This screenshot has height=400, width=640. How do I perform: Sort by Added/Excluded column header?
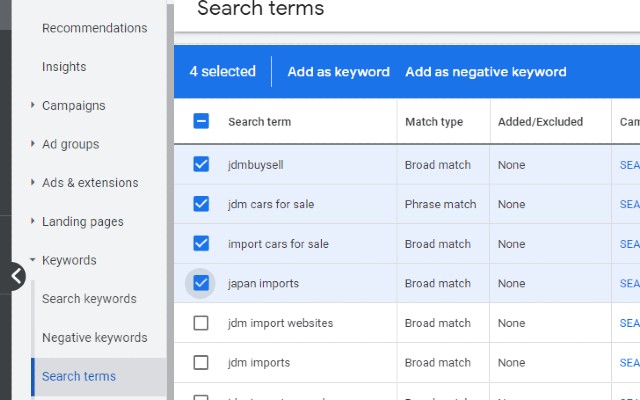pos(540,122)
